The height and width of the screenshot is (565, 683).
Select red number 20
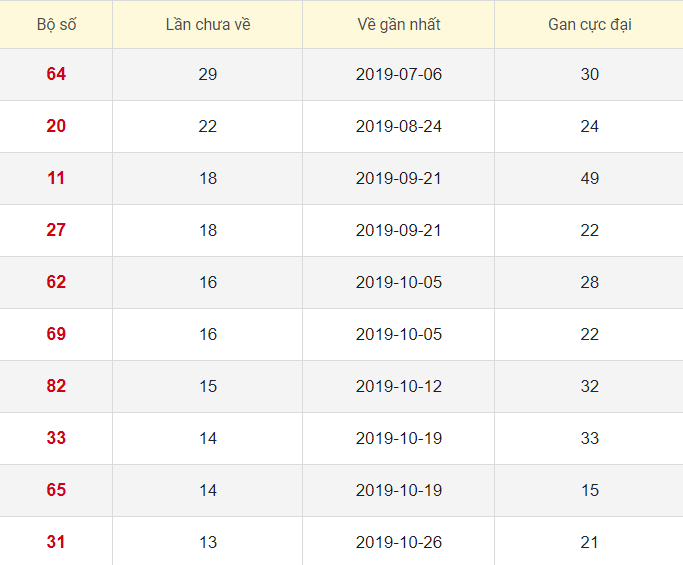[x=56, y=126]
